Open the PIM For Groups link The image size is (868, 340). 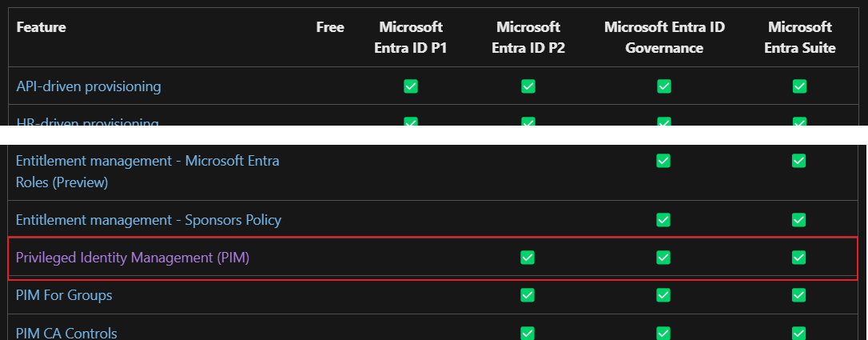[64, 295]
